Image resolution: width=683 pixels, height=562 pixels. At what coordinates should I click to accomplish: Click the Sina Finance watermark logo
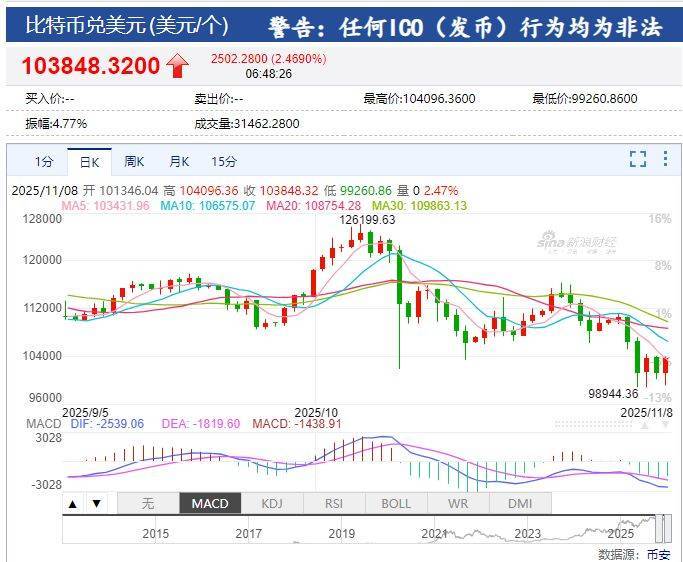(x=577, y=242)
